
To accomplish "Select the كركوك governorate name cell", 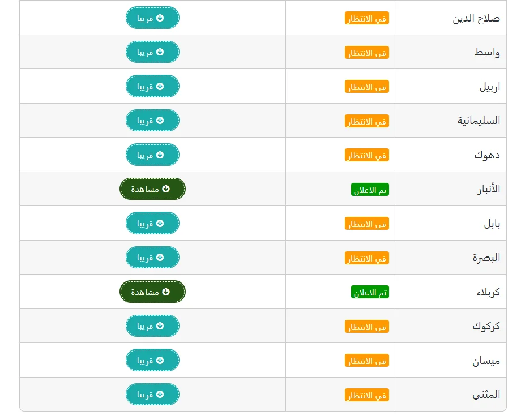I will (486, 327).
